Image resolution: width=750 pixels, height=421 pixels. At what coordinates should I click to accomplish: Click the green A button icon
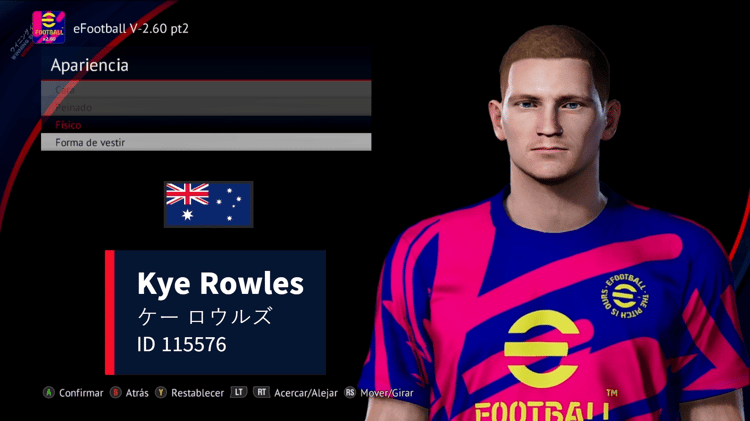(x=49, y=392)
